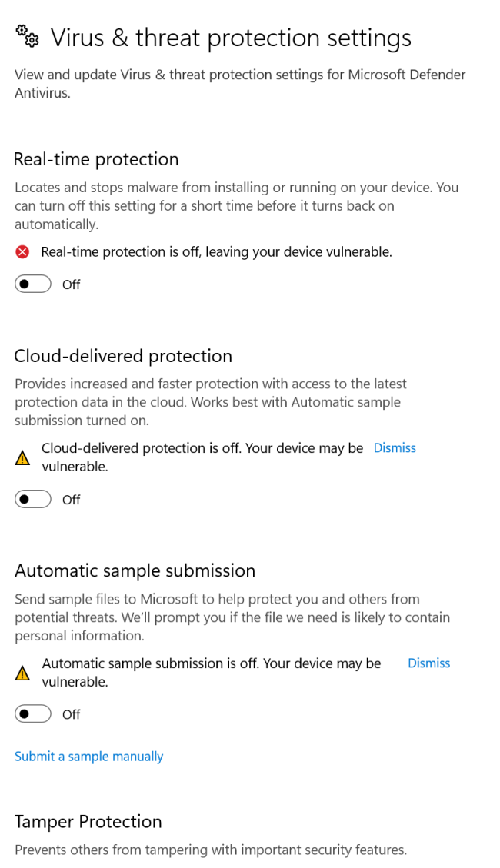500x868 pixels.
Task: Click the Microsoft Defender Antivirus page description
Action: point(240,84)
